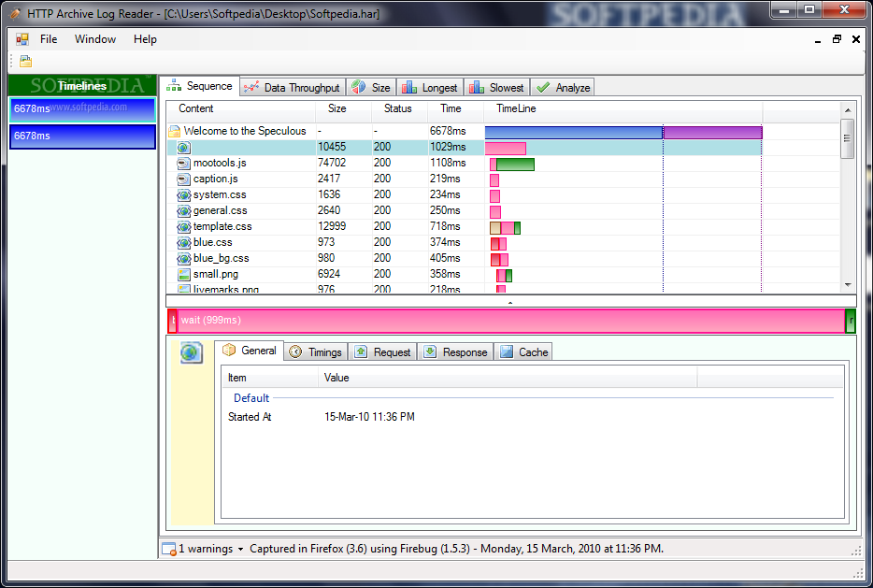Open the Timings details tab
The width and height of the screenshot is (873, 588).
[316, 351]
